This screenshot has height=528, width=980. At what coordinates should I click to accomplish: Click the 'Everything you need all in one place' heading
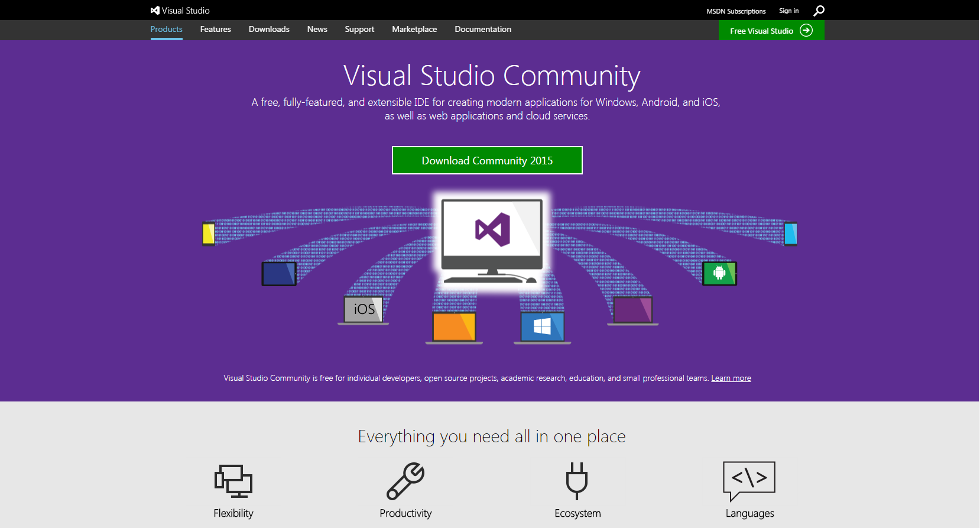tap(492, 436)
